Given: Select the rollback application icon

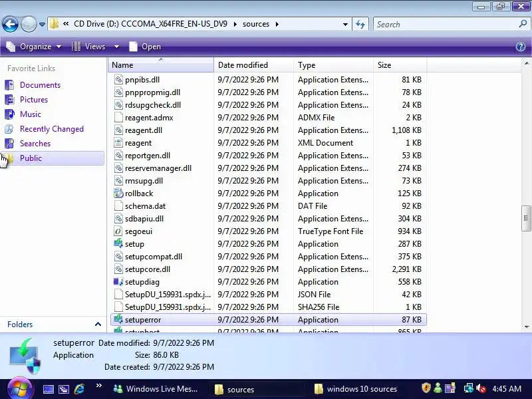Looking at the screenshot, I should 118,193.
